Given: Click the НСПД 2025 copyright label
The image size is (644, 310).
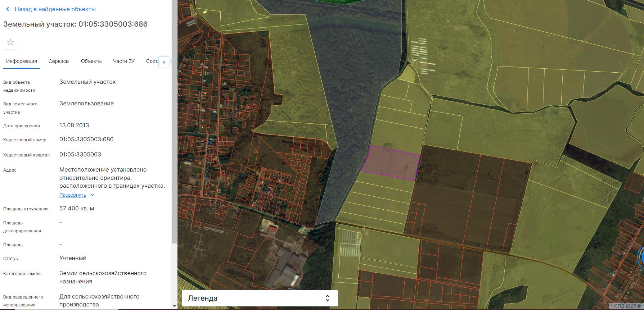Looking at the screenshot, I should point(626,306).
